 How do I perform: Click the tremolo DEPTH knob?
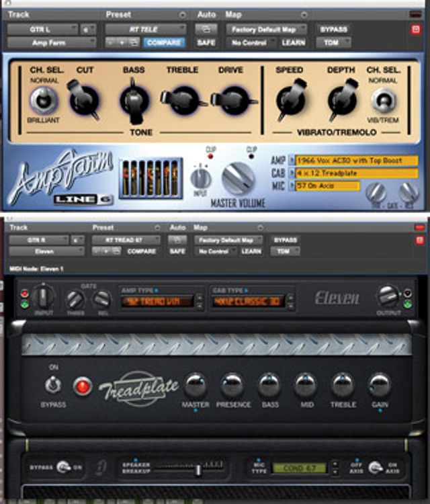click(341, 100)
